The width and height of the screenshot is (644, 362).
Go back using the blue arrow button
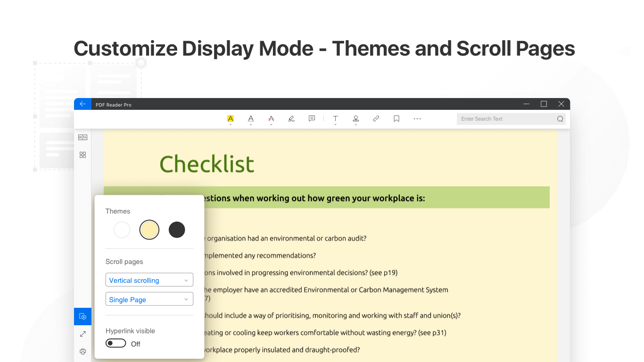coord(83,104)
